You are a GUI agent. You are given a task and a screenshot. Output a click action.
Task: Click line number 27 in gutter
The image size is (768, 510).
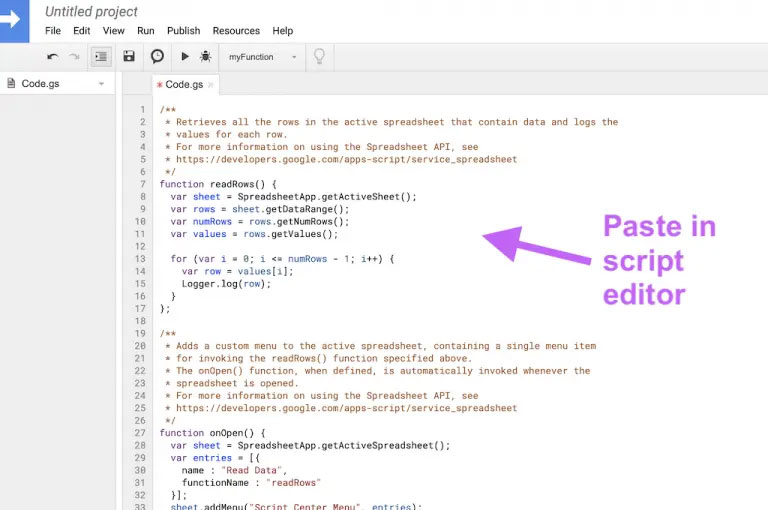click(140, 433)
